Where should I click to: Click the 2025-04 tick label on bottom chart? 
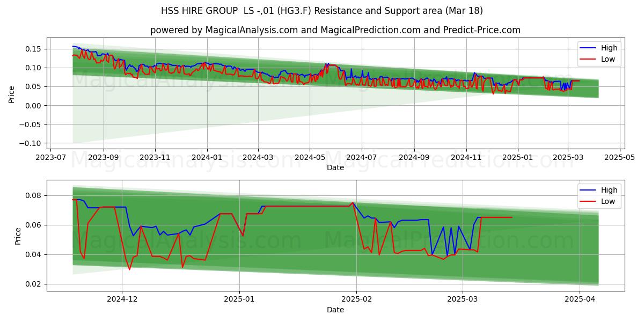tap(580, 300)
